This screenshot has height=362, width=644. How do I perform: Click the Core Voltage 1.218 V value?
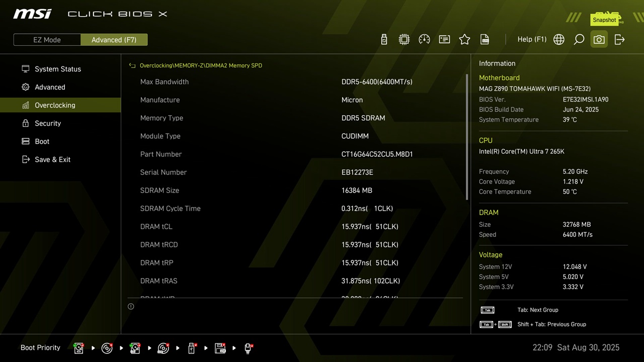573,182
